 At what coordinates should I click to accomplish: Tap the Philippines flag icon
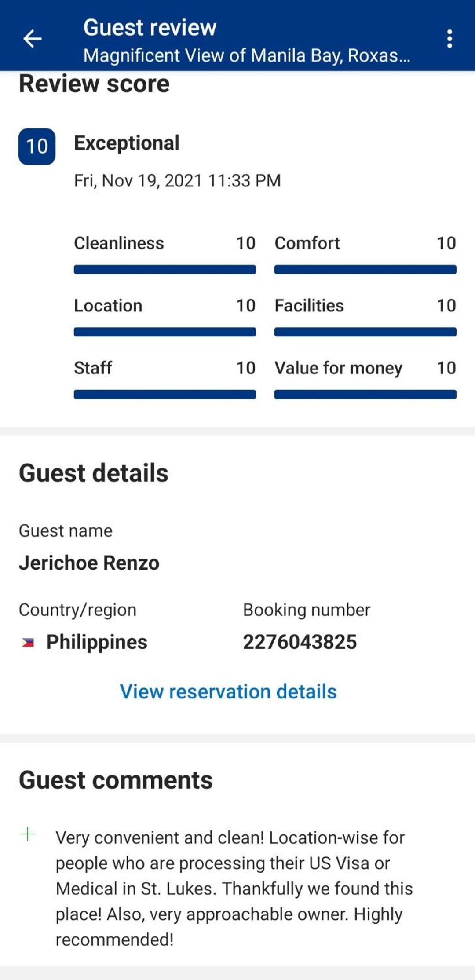click(28, 643)
